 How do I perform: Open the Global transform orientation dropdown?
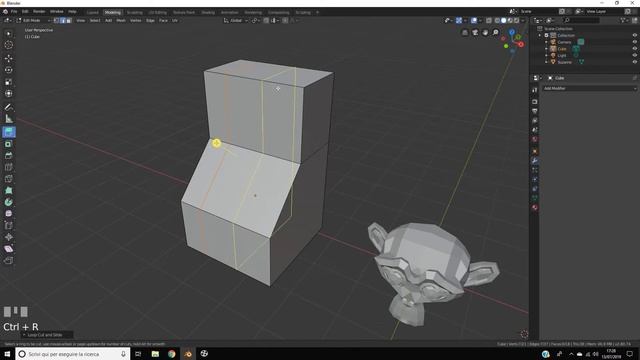(236, 20)
